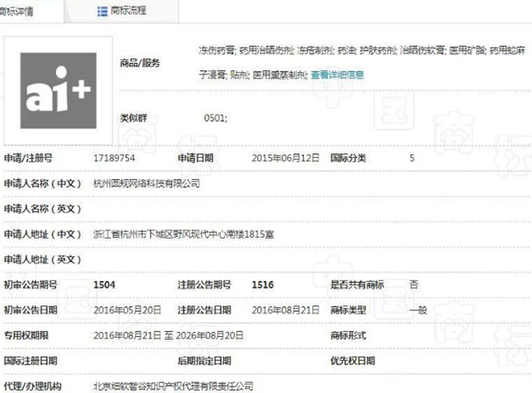532x393 pixels.
Task: Click the trademark type value 一般
Action: (417, 310)
